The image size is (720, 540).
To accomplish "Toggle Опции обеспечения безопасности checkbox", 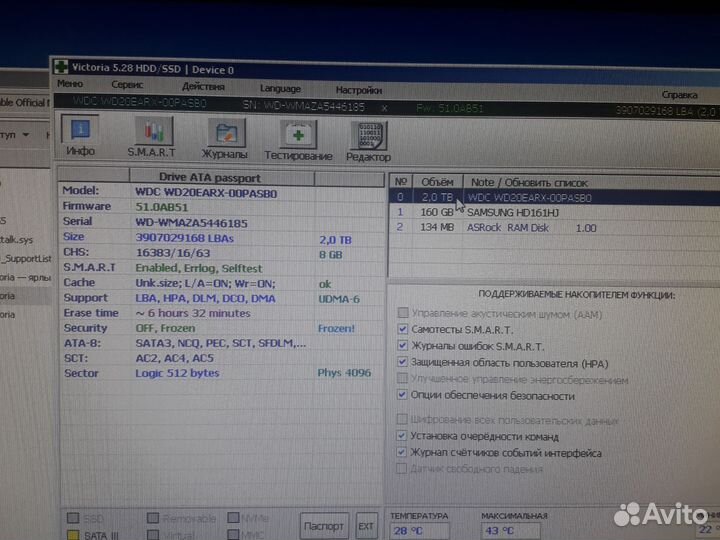I will pyautogui.click(x=402, y=394).
